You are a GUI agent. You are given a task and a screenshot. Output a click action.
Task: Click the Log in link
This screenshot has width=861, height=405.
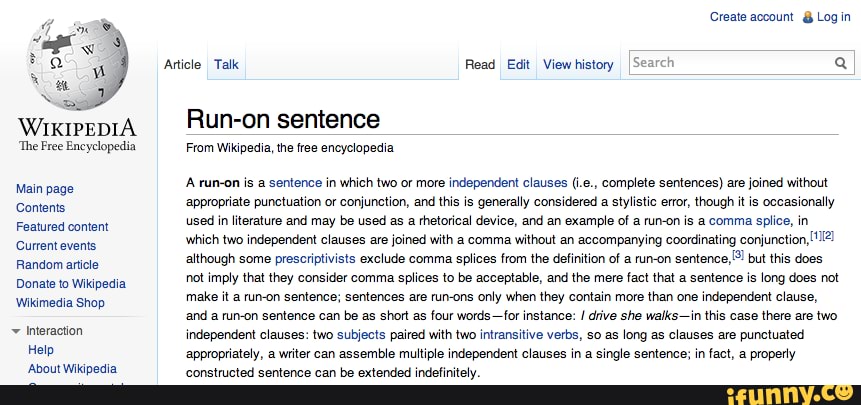click(834, 17)
